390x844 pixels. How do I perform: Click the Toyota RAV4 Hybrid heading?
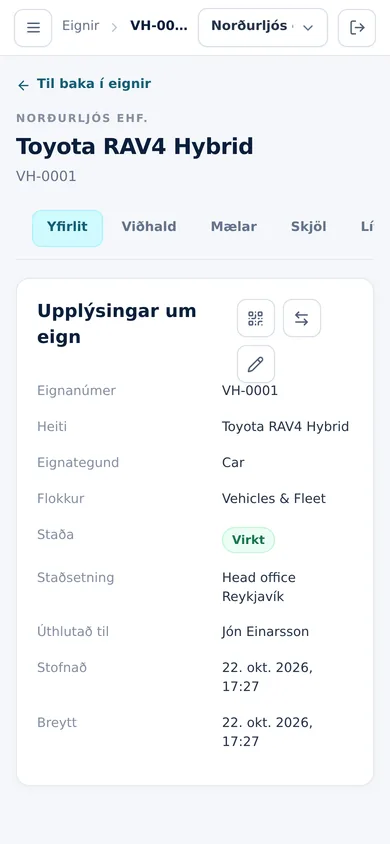(x=134, y=146)
